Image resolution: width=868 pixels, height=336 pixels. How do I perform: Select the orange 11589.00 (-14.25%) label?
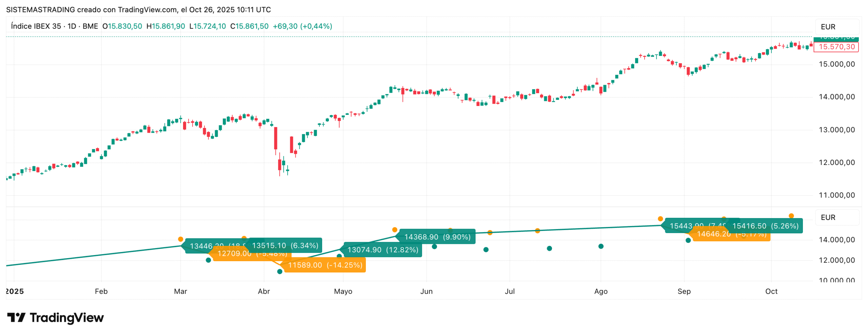(325, 265)
